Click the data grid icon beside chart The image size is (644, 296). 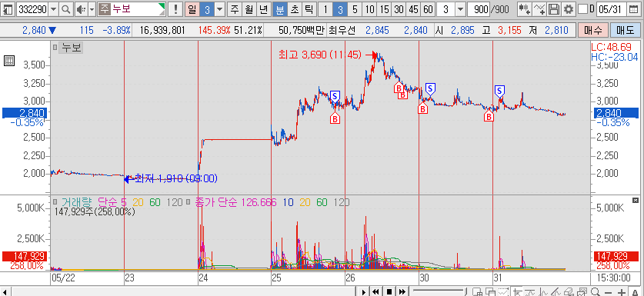(x=9, y=62)
